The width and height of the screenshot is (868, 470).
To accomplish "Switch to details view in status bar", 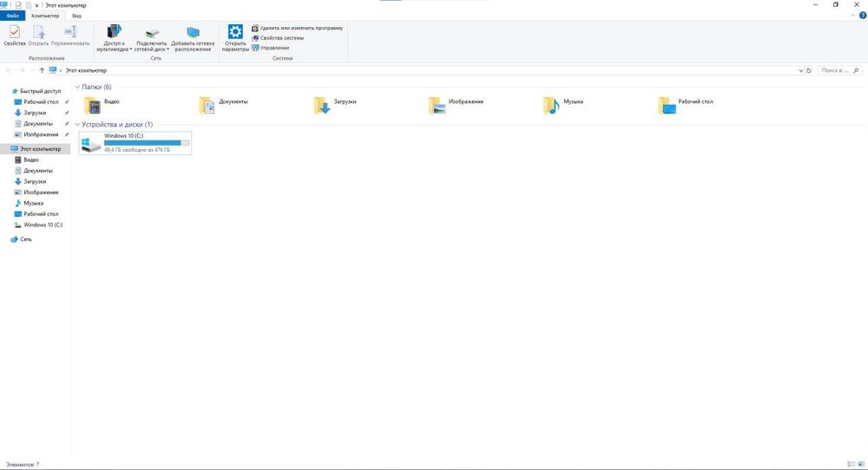I will coord(851,465).
